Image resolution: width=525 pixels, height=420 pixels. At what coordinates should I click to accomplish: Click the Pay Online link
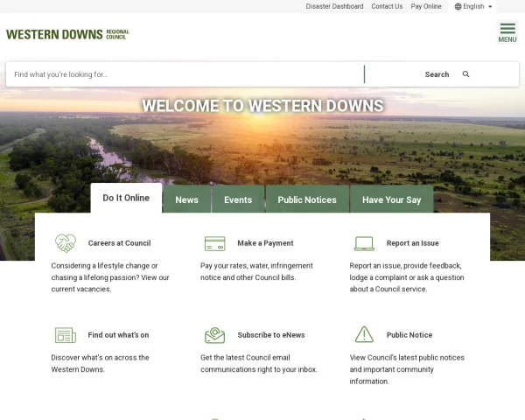pos(426,6)
